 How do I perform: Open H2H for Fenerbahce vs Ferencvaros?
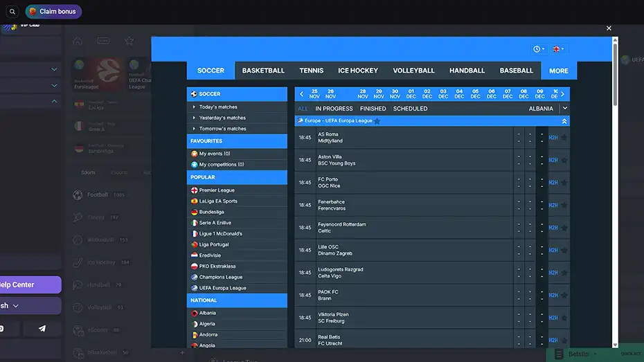click(x=553, y=205)
